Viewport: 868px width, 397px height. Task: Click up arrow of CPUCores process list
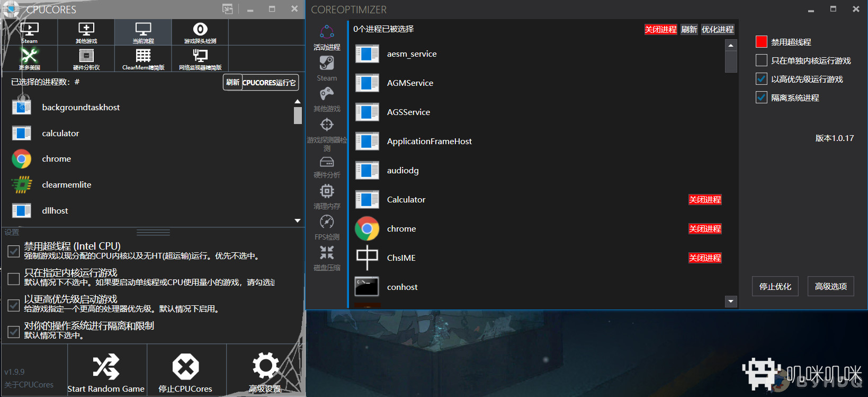(x=298, y=101)
